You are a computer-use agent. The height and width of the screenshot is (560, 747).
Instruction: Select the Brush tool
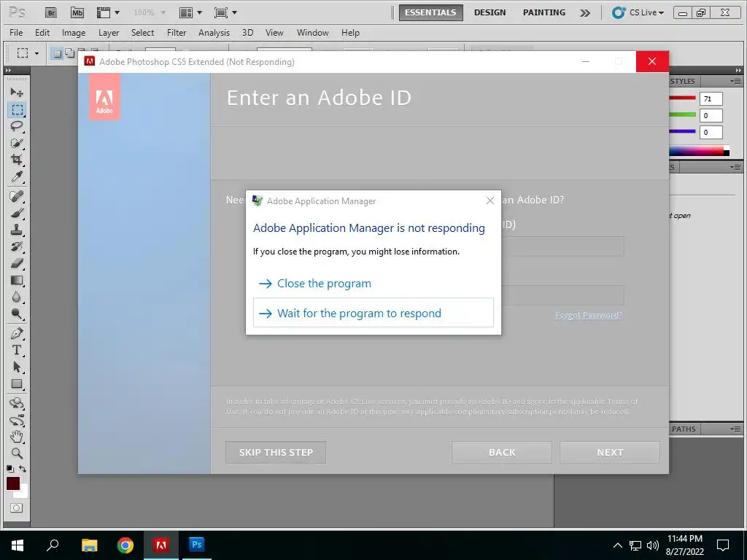[17, 213]
